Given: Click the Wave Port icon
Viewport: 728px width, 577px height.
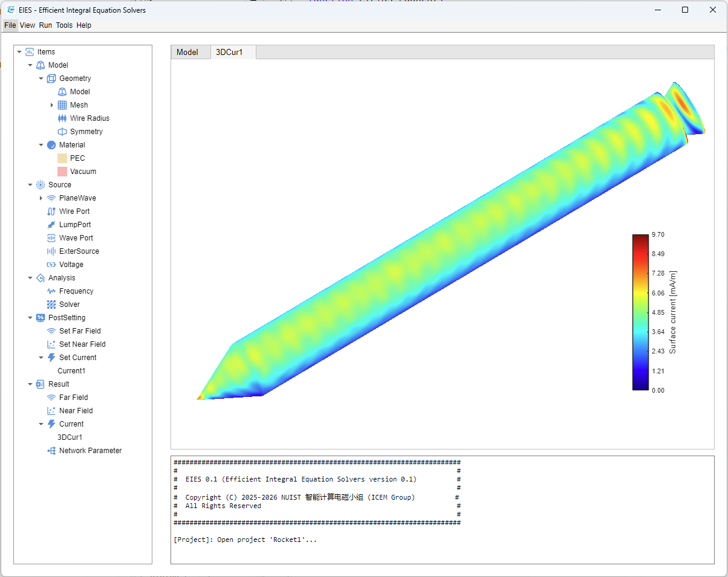Looking at the screenshot, I should 51,238.
